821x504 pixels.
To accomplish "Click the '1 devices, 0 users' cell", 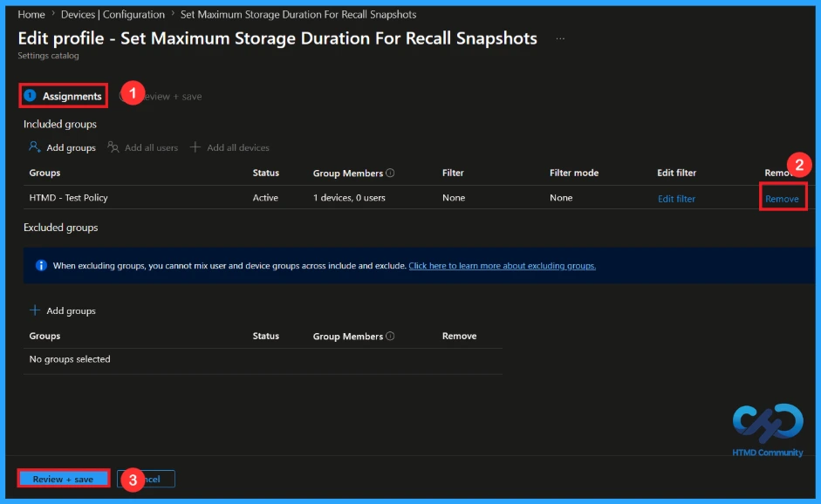I will pos(349,198).
